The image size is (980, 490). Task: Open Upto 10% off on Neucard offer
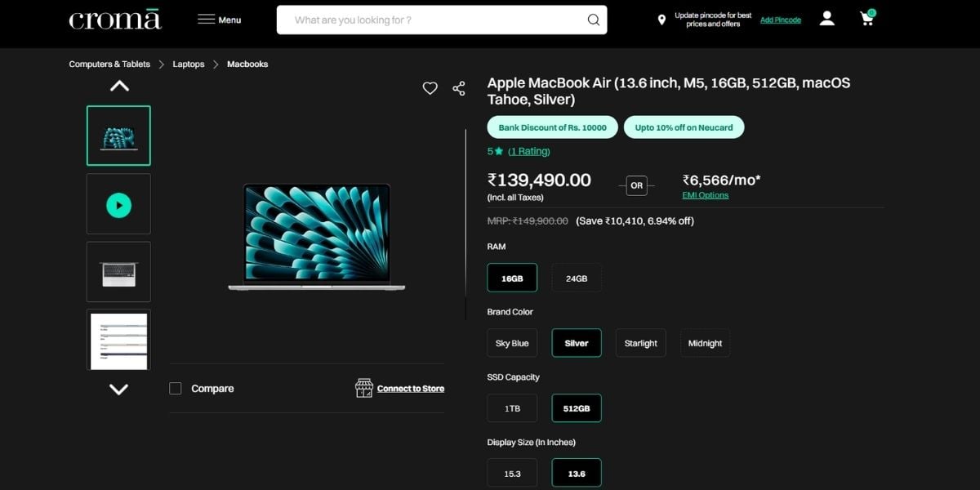click(684, 127)
